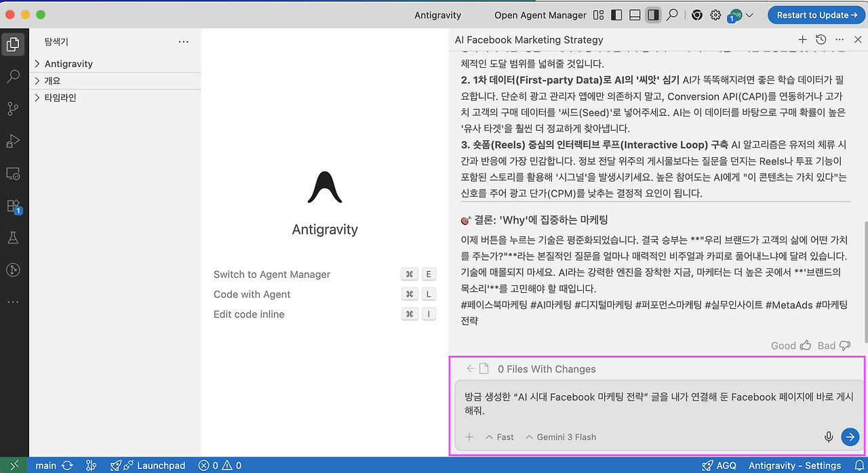Expand the 타임라인 timeline section
This screenshot has width=868, height=473.
115,98
